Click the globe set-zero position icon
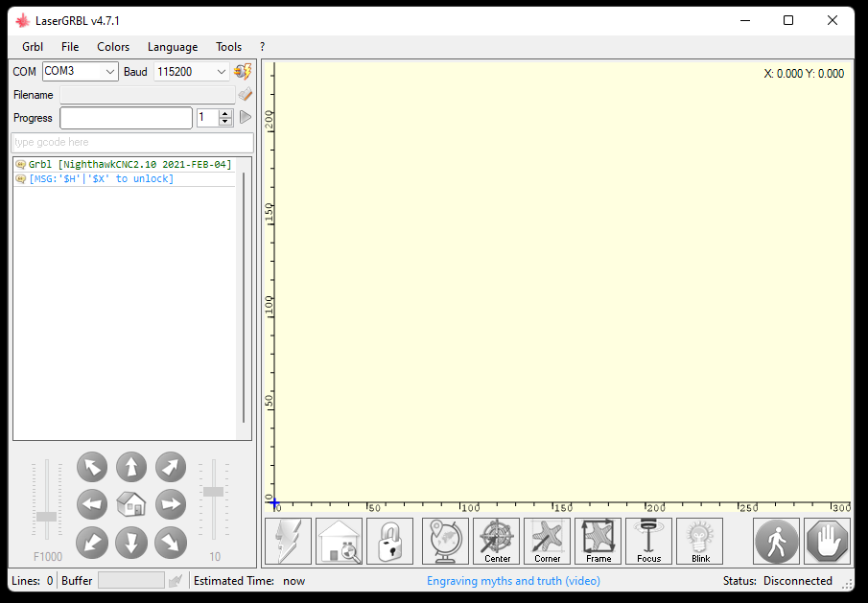This screenshot has height=603, width=868. tap(446, 541)
